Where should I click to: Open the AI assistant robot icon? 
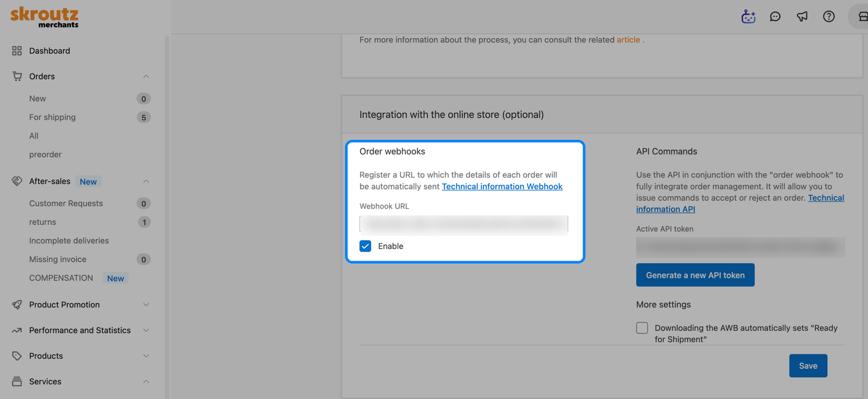tap(748, 16)
